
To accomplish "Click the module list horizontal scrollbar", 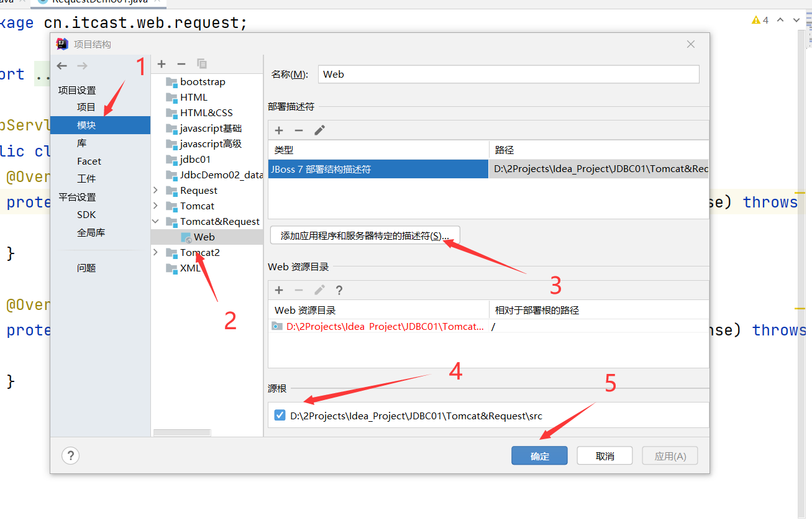I will (x=182, y=432).
